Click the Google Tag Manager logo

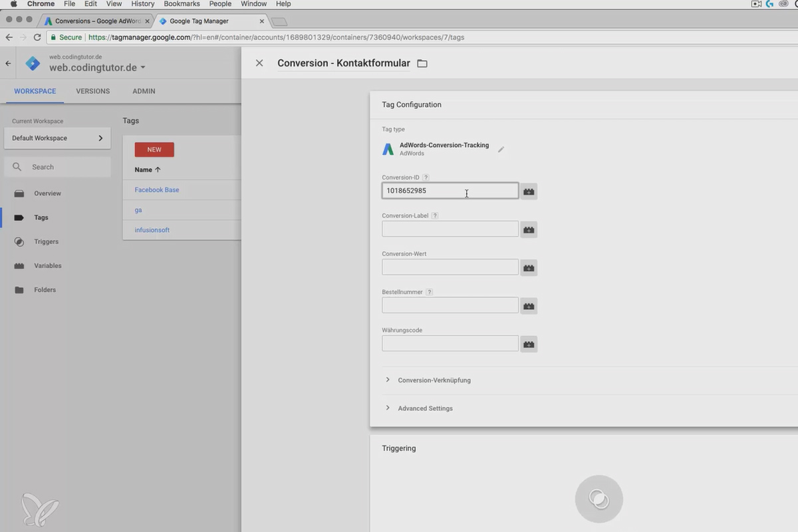[x=33, y=64]
